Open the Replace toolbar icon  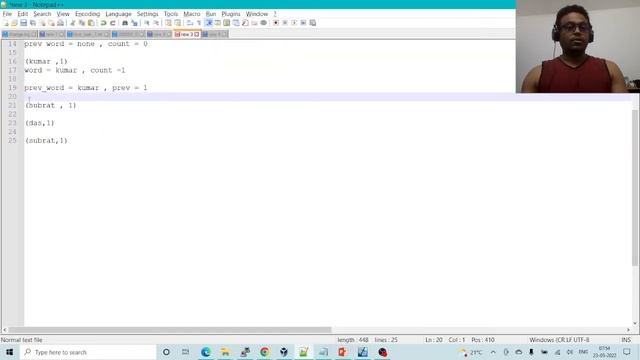pos(134,23)
